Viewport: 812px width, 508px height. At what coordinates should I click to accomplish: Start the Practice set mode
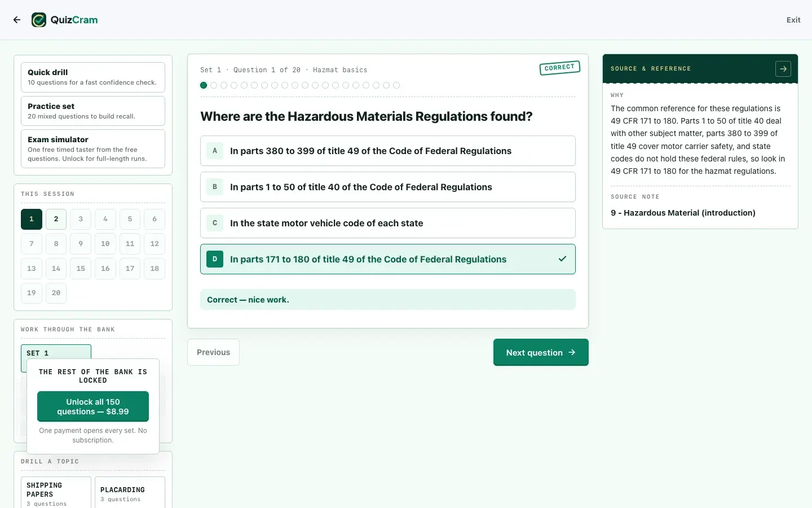click(93, 111)
